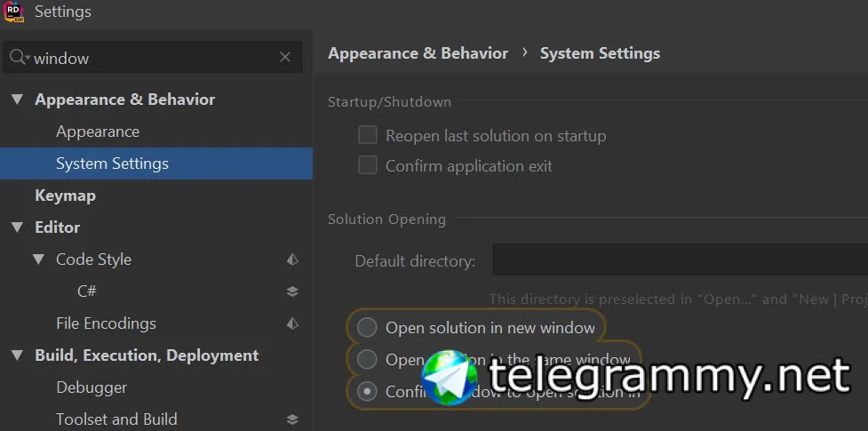Screen dimensions: 868x431
Task: Toggle Confirm application exit checkbox
Action: (368, 166)
